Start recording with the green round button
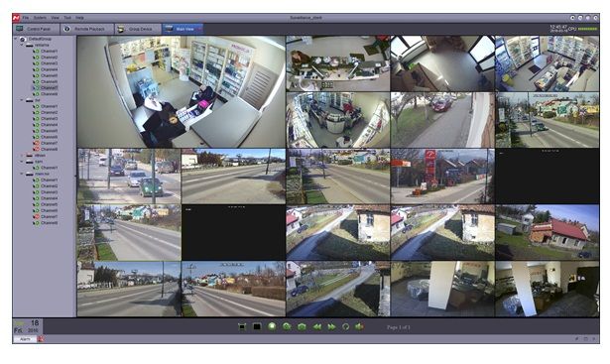The height and width of the screenshot is (364, 610). (272, 326)
